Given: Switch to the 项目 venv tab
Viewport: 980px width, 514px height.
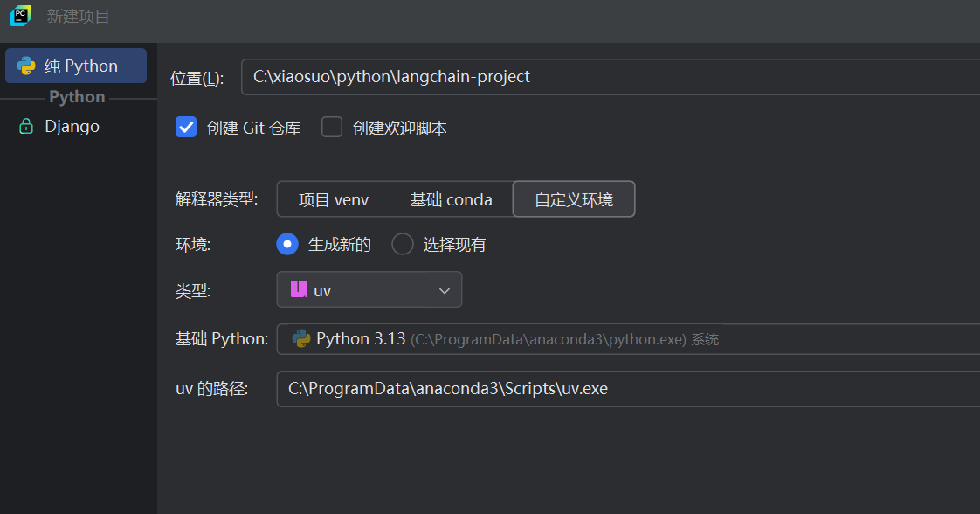Looking at the screenshot, I should pos(334,200).
